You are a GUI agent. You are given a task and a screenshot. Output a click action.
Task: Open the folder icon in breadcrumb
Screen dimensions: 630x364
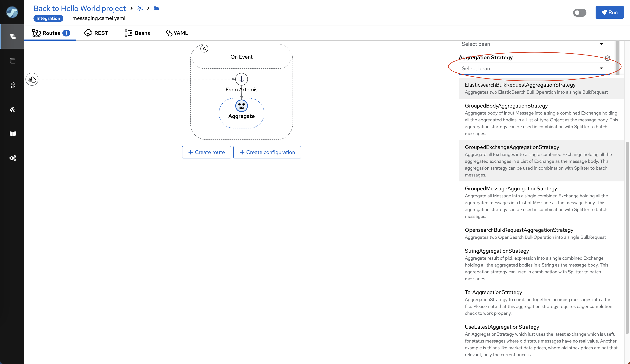157,8
